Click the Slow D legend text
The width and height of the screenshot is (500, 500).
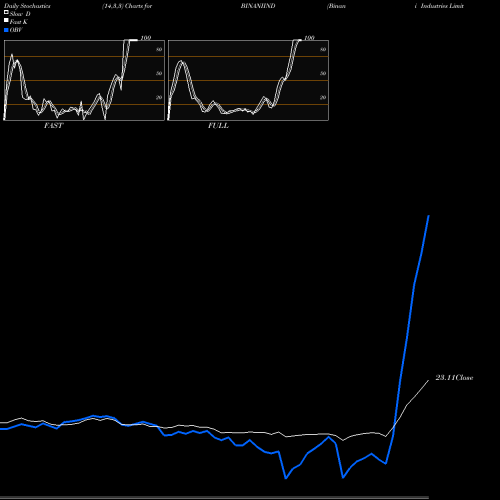tap(20, 14)
